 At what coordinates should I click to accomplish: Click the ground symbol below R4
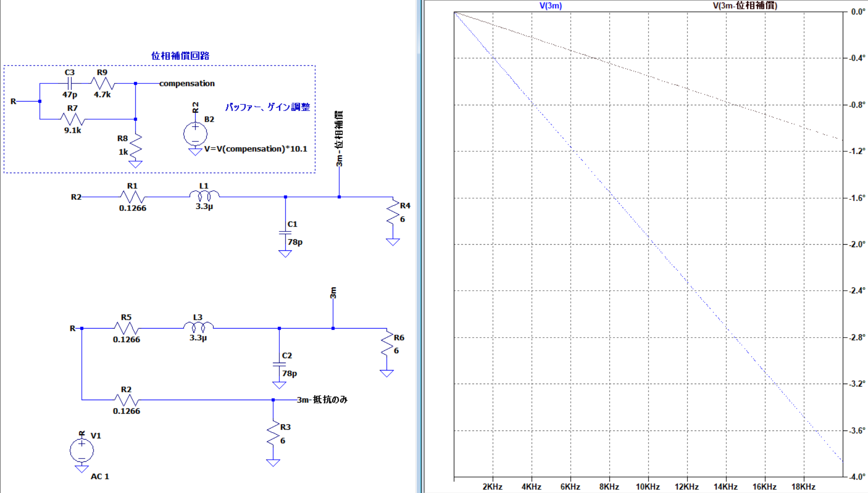tap(393, 242)
